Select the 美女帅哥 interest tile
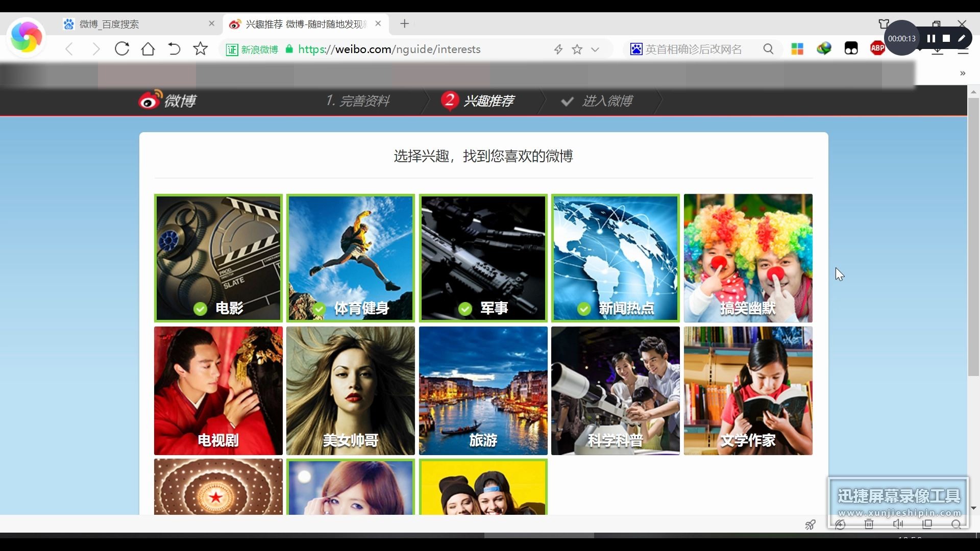The height and width of the screenshot is (551, 980). (x=351, y=391)
